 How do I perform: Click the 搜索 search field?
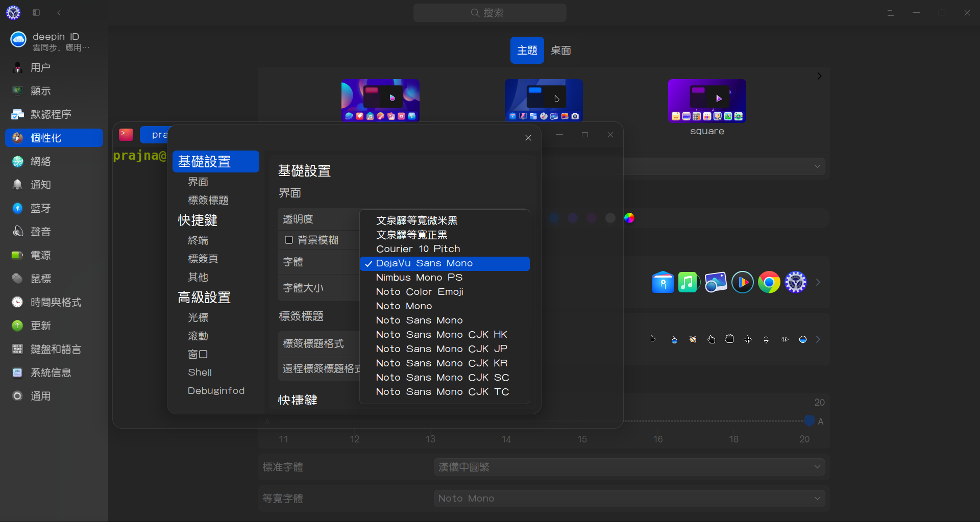490,13
